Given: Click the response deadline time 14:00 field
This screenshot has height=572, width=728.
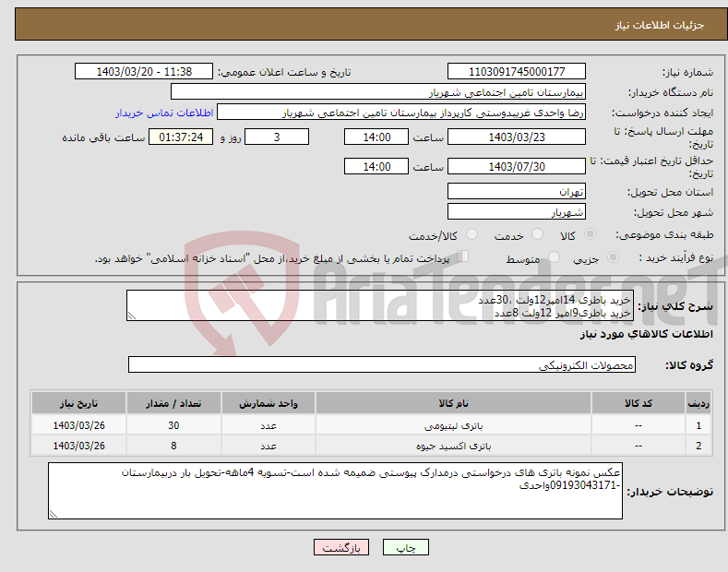Looking at the screenshot, I should tap(376, 137).
